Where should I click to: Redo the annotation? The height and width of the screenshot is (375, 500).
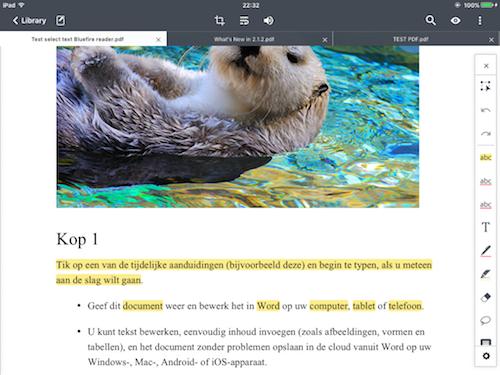pos(486,134)
